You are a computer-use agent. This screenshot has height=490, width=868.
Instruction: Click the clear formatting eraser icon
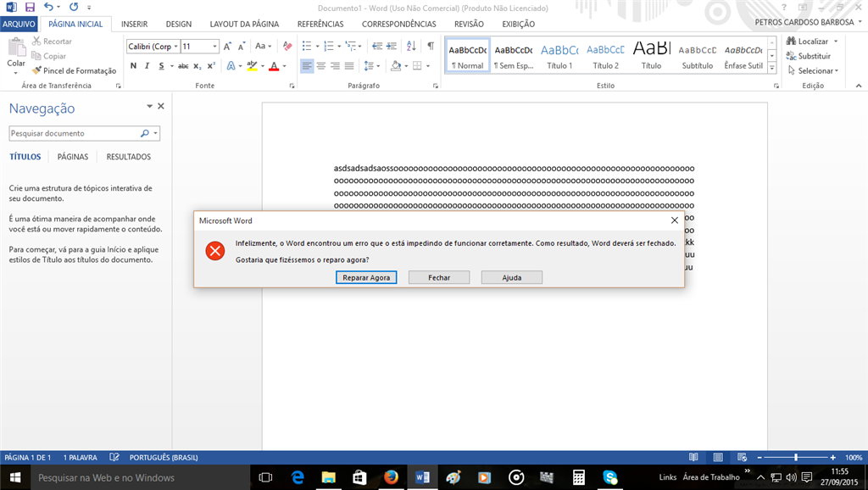point(287,46)
